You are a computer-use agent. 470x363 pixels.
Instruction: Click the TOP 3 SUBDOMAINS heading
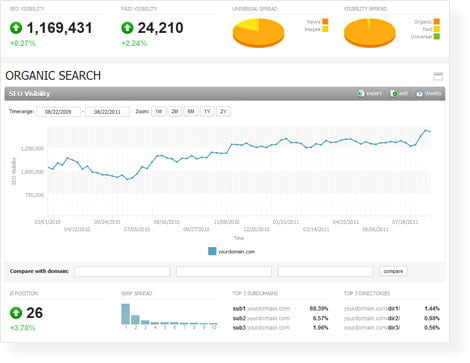(x=255, y=293)
